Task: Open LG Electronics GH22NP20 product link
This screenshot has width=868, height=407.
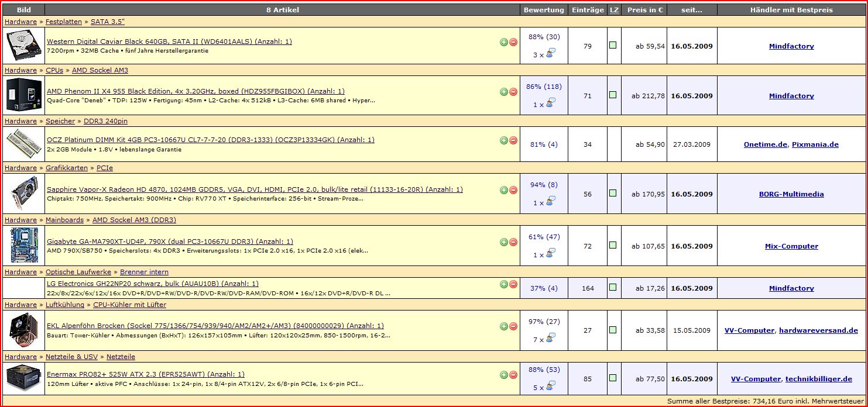Action: pos(152,284)
